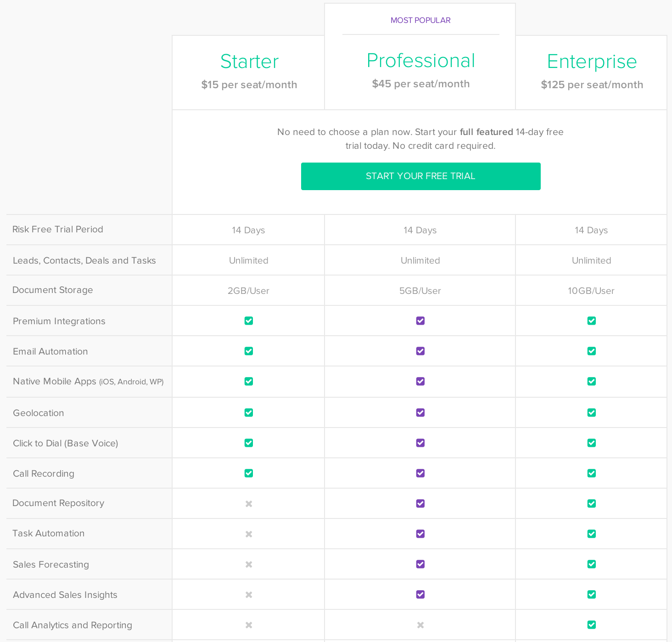Select the Professional plan heading
The width and height of the screenshot is (672, 642).
(x=420, y=61)
